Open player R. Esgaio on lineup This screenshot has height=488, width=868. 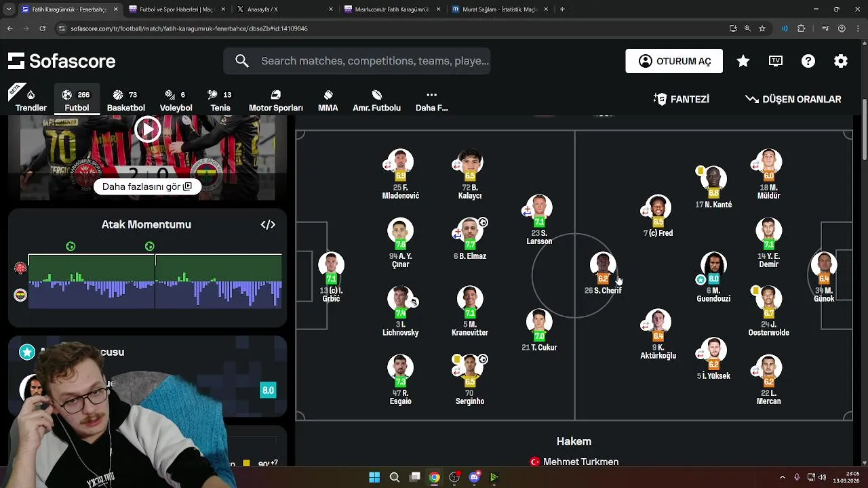401,380
